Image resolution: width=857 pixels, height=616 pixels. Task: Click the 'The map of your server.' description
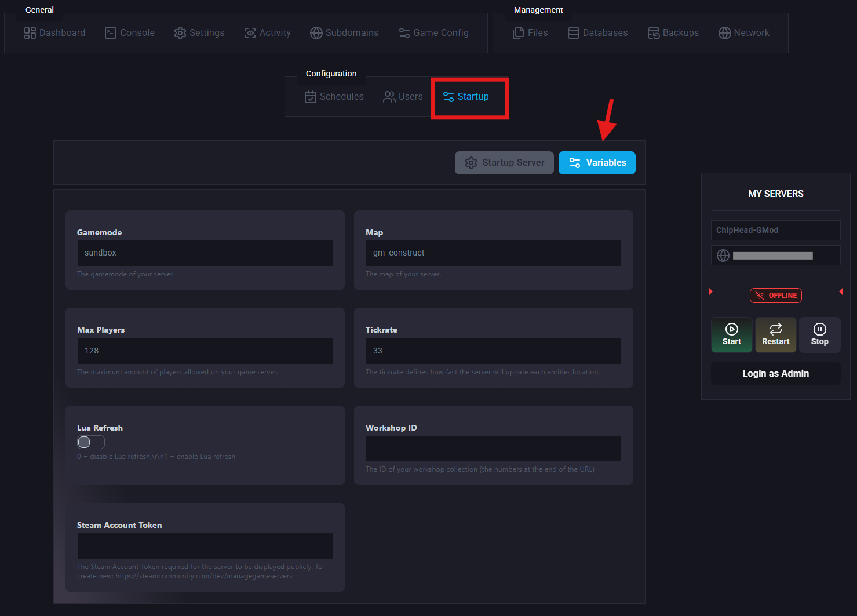[403, 274]
